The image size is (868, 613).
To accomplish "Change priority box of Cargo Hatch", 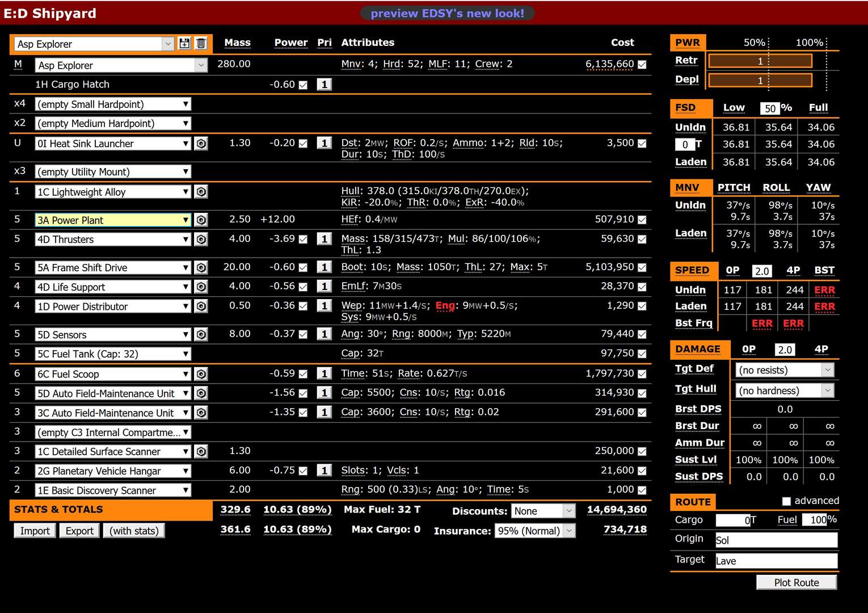I will tap(324, 85).
